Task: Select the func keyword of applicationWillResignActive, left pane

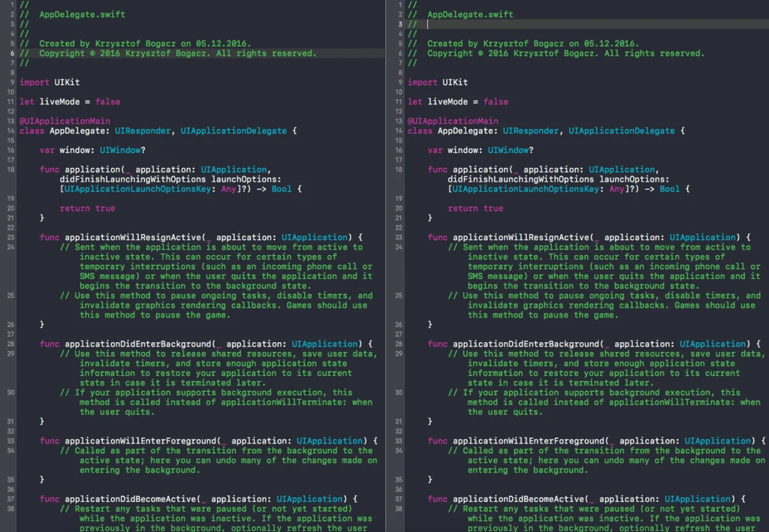Action: pos(48,237)
